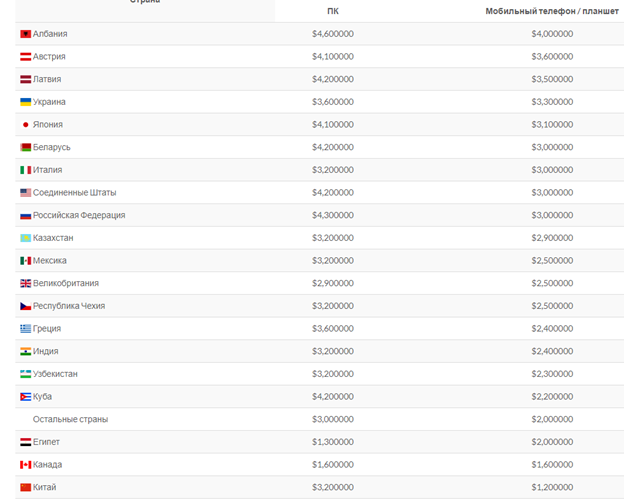The width and height of the screenshot is (624, 500).
Task: Click Остальные страны PC price $3,000000
Action: coord(333,420)
